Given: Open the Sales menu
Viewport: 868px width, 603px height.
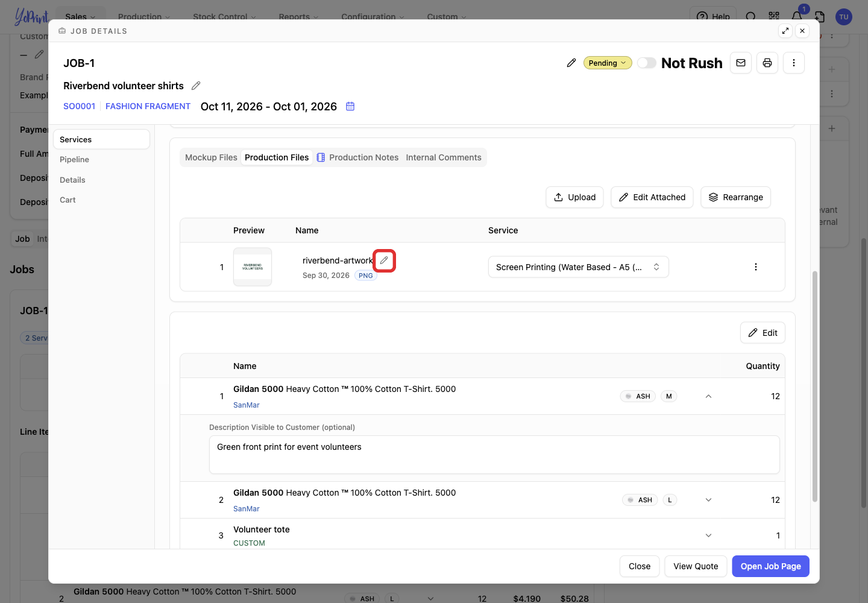Looking at the screenshot, I should coord(80,16).
